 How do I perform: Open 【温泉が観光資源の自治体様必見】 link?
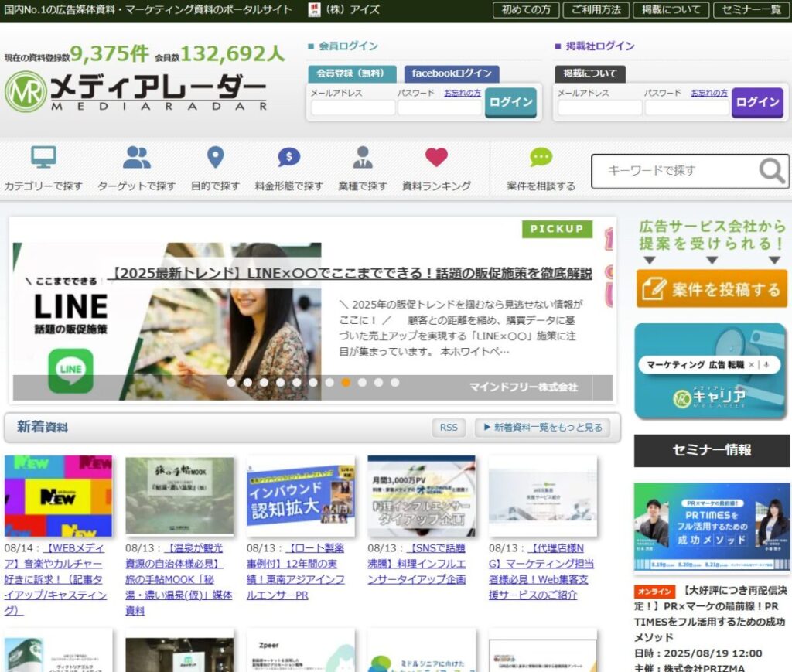pyautogui.click(x=179, y=579)
